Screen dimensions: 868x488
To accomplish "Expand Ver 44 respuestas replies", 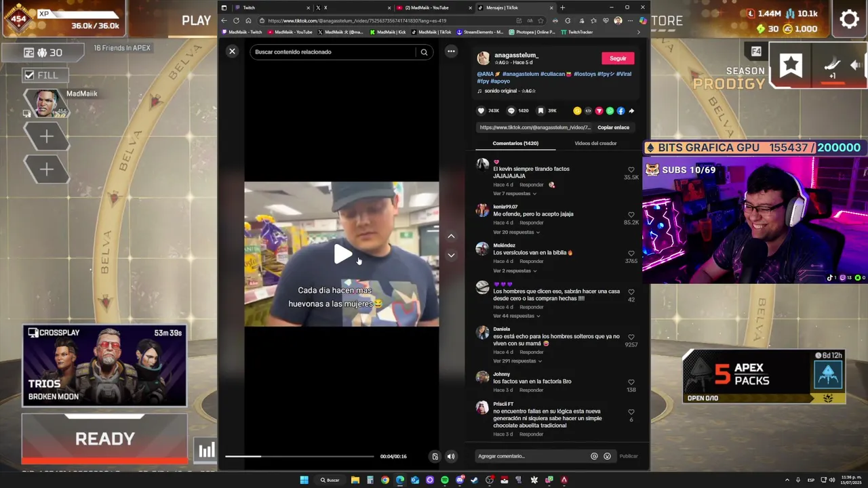I will (516, 316).
